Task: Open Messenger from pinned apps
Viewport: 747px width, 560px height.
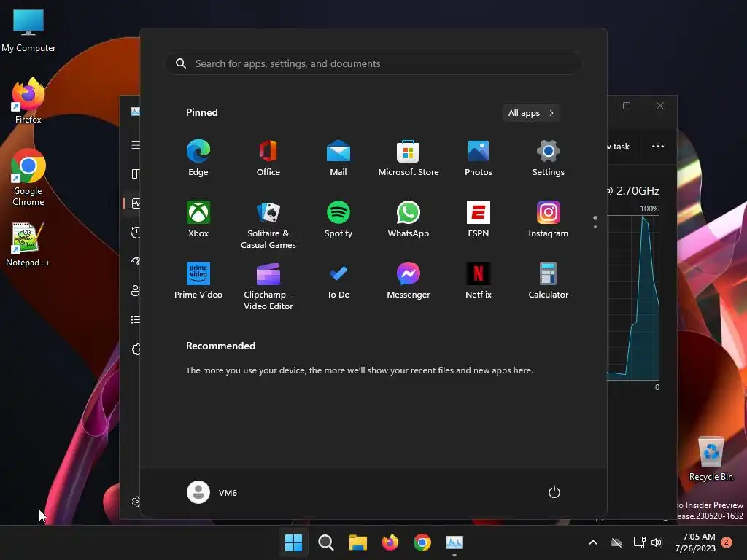Action: (x=409, y=281)
